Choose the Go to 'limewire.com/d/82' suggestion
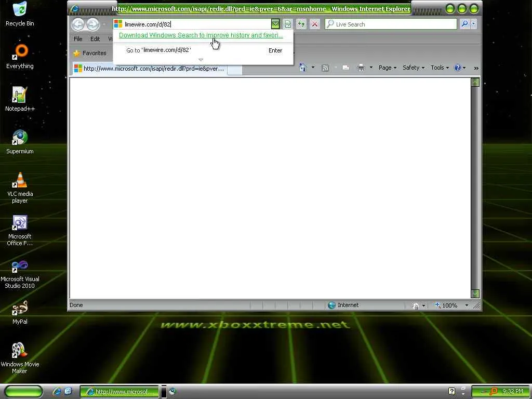Screen dimensions: 532x399 (x=203, y=50)
